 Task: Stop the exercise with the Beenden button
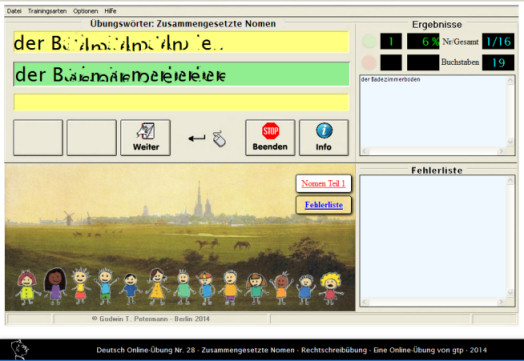point(270,138)
